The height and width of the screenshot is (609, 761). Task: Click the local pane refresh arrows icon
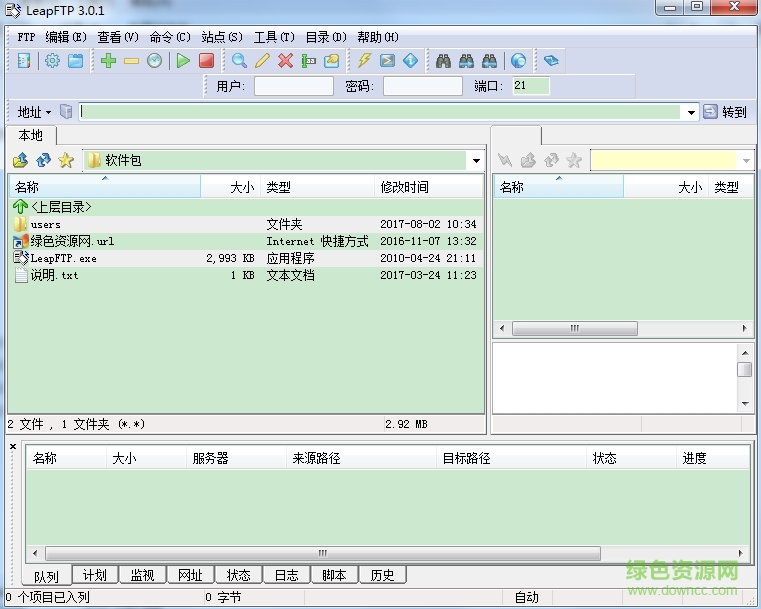[x=43, y=160]
